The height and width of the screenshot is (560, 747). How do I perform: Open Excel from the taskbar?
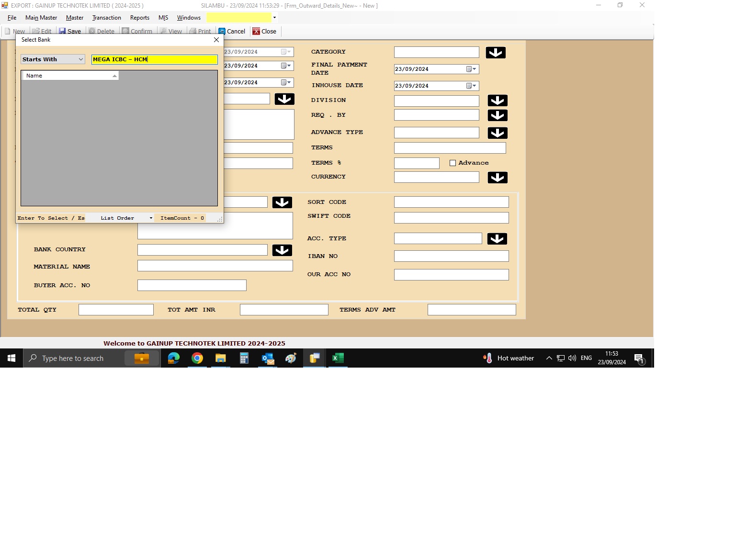click(x=338, y=358)
